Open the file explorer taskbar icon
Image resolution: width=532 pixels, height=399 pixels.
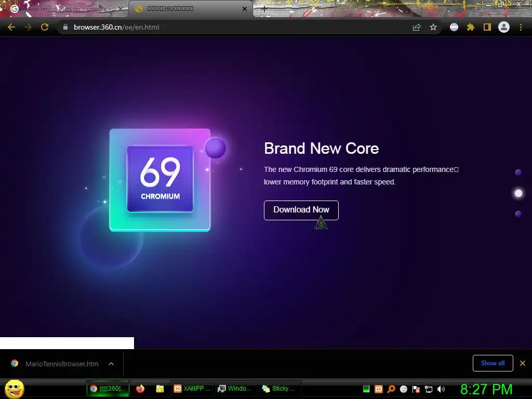point(160,389)
